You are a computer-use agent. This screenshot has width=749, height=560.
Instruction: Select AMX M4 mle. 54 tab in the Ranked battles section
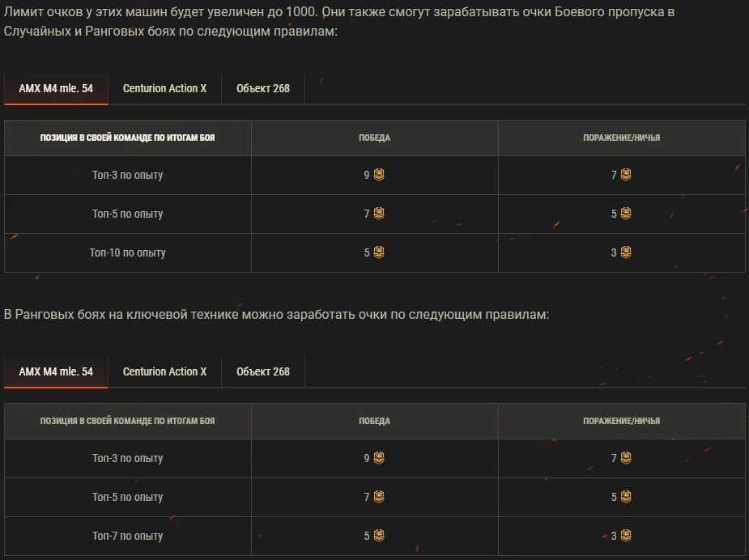pos(56,371)
